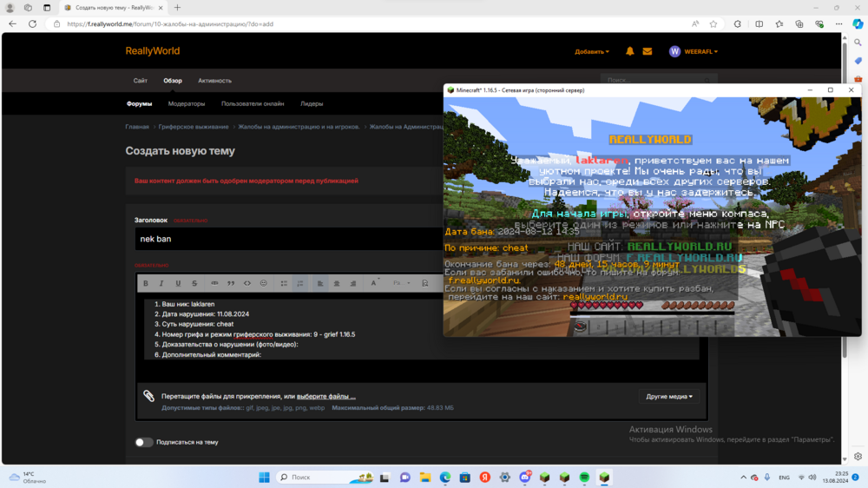Click the RealllyWorld site logo
This screenshot has width=868, height=488.
152,51
